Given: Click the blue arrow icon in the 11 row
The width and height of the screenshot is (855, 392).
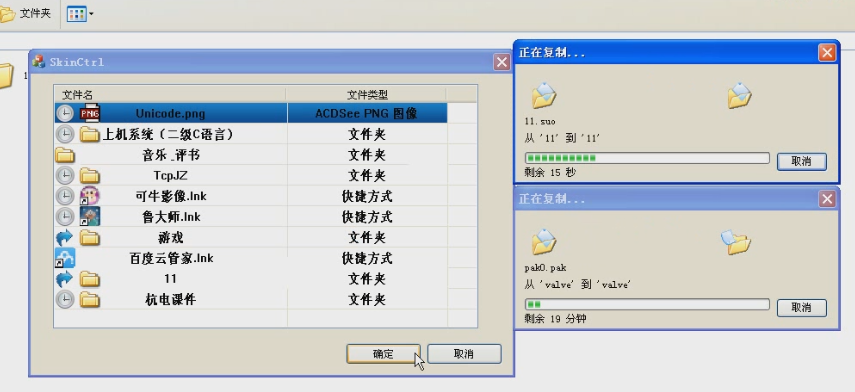Looking at the screenshot, I should (64, 279).
